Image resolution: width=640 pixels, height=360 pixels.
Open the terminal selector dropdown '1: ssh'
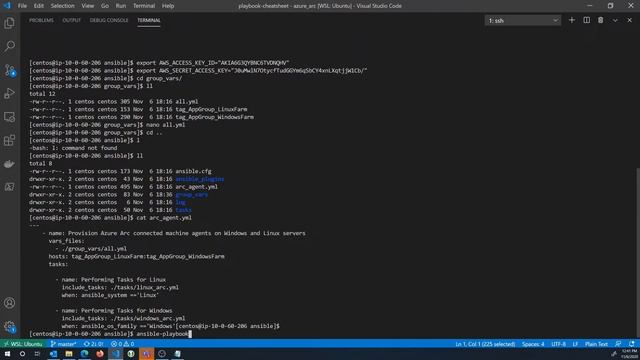pos(522,20)
